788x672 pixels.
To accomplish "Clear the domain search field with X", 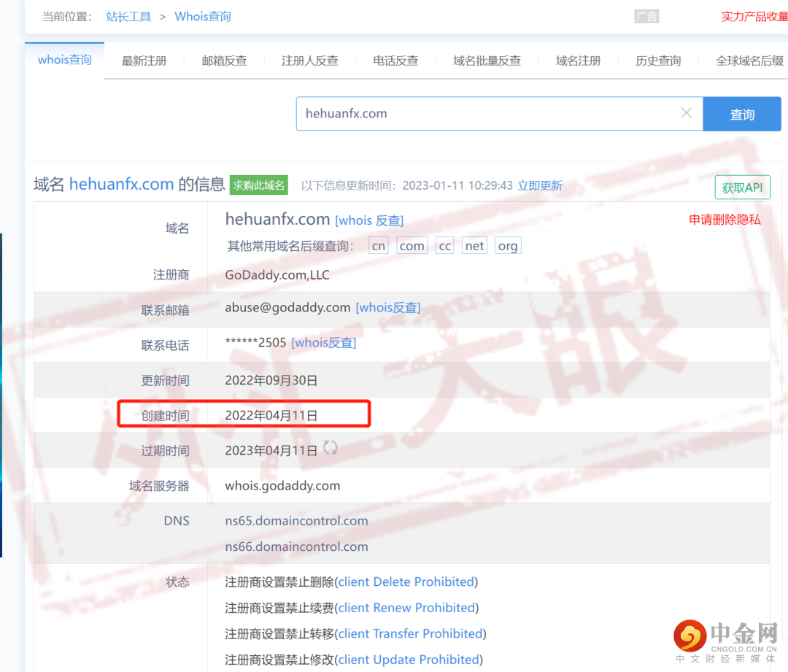I will tap(686, 113).
